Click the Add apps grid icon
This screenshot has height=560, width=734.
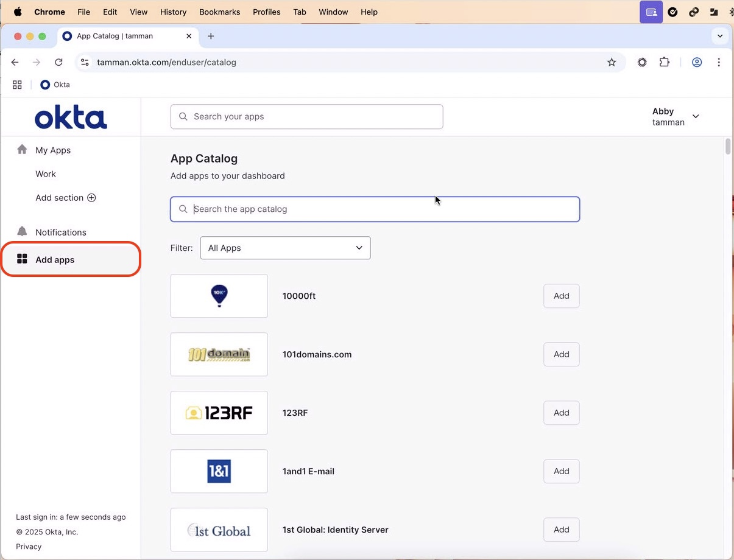click(22, 259)
